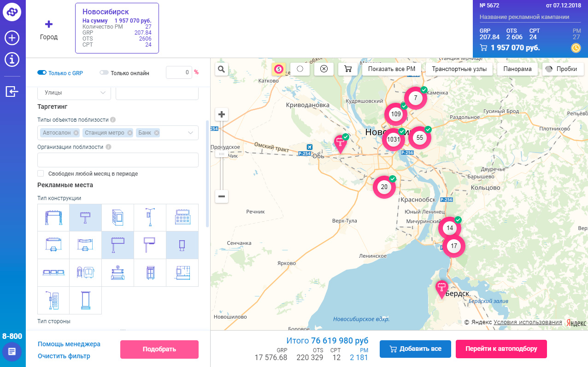Zoom in the map with plus button
This screenshot has width=588, height=367.
coord(222,114)
